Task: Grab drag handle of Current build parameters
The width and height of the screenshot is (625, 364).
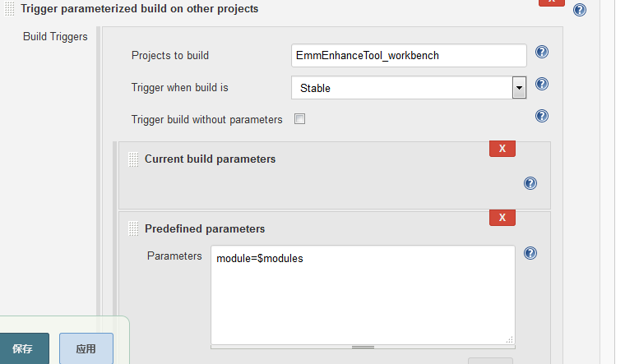Action: (133, 159)
